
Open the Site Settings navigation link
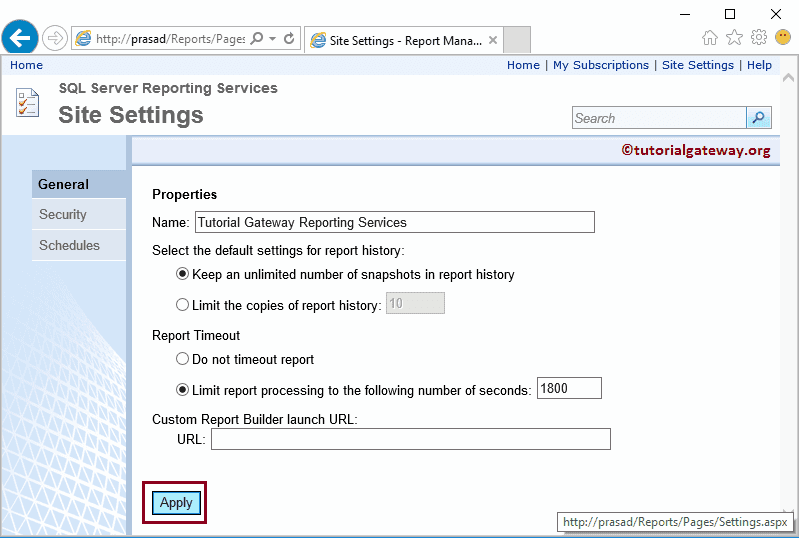698,65
